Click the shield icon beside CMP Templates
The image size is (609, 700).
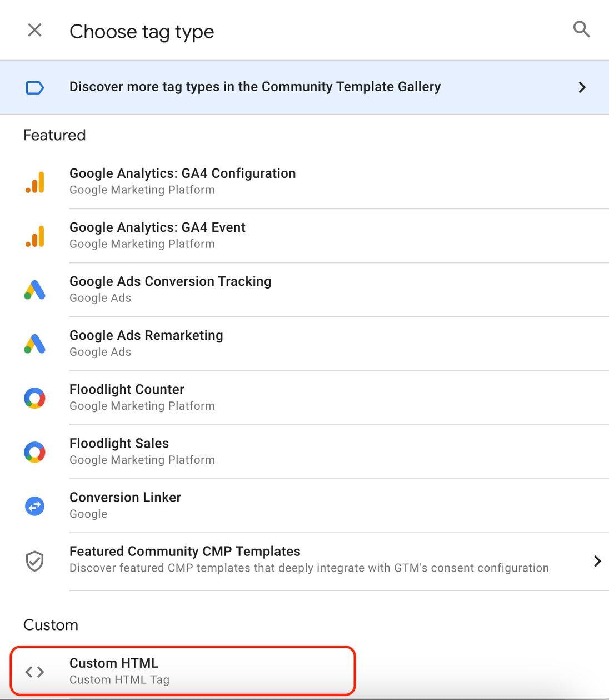coord(34,560)
